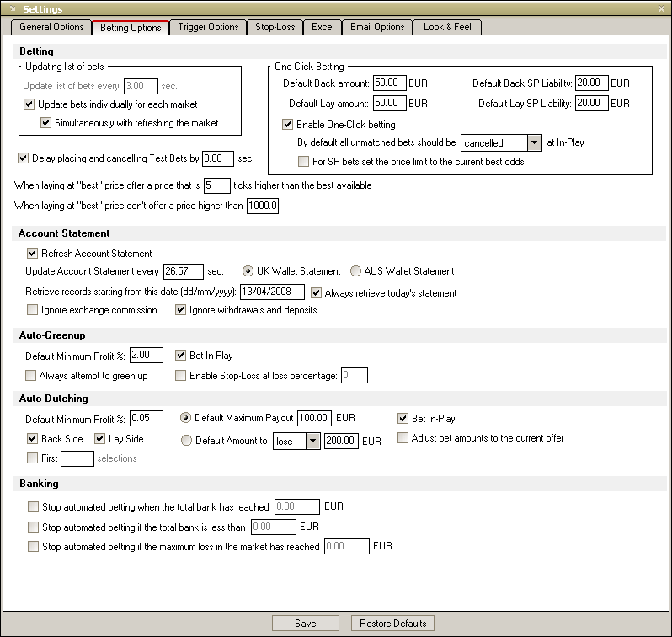Close the Settings window
This screenshot has height=637, width=672.
(x=661, y=8)
